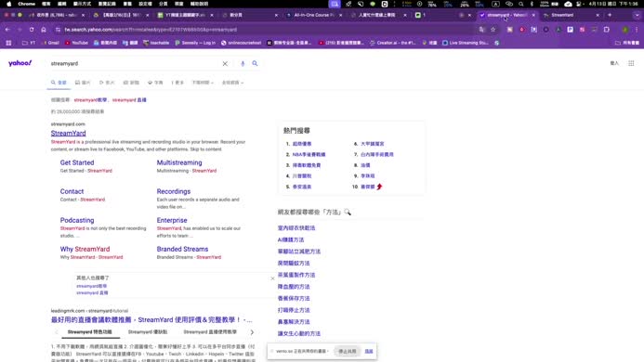Click the 停止共用 stop sharing button
Viewport: 644px width, 362px height.
[x=347, y=352]
